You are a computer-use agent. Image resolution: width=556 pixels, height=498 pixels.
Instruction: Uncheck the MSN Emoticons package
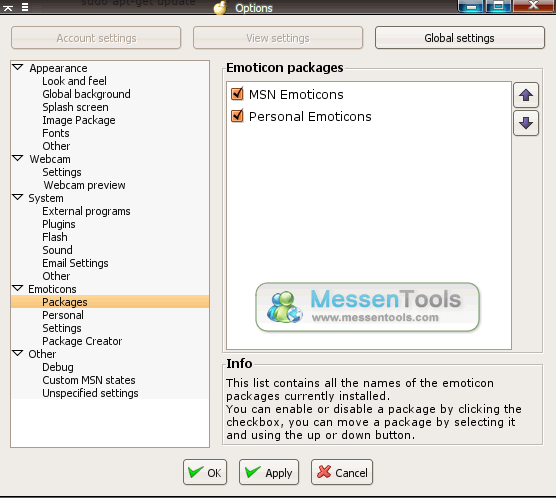[x=237, y=94]
